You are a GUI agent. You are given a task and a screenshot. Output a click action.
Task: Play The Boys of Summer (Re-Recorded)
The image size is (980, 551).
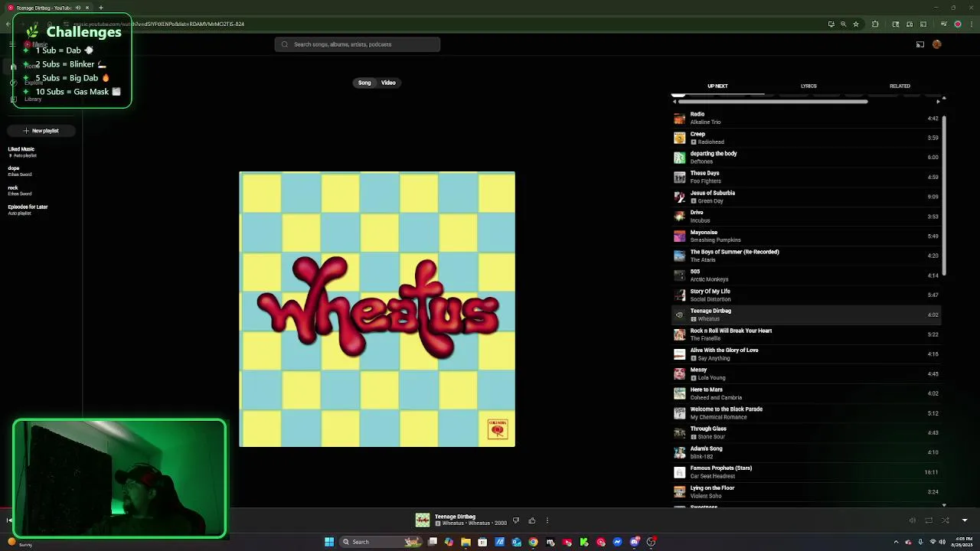coord(805,256)
